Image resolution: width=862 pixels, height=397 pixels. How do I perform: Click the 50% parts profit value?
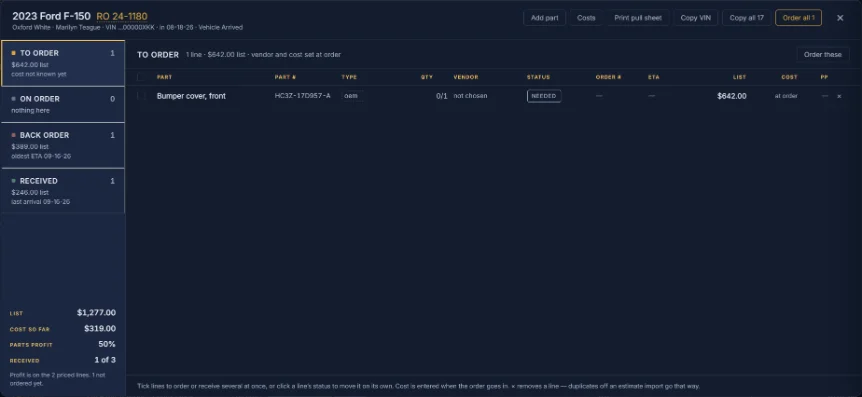107,344
